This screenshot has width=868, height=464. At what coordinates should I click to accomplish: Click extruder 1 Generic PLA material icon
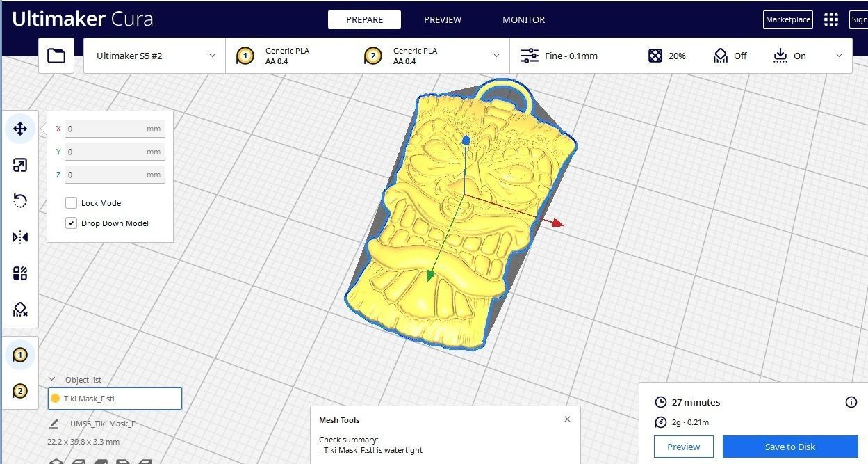(245, 56)
